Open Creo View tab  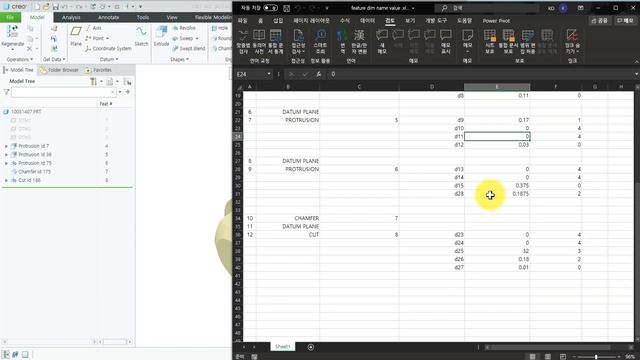(x=172, y=18)
